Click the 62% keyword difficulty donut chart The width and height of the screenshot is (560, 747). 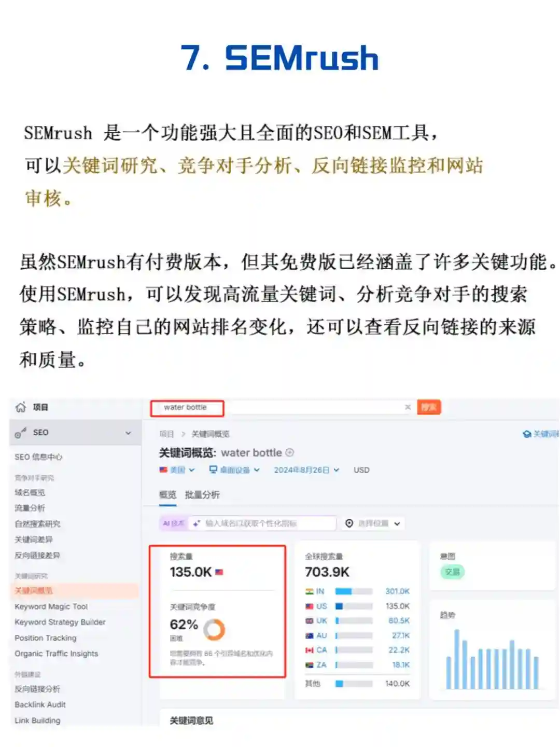[214, 629]
